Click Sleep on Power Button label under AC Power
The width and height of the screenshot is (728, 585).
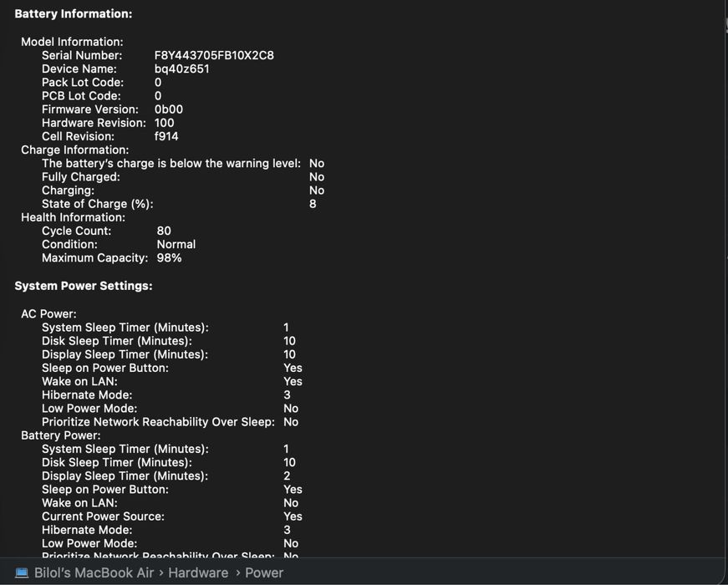(105, 367)
